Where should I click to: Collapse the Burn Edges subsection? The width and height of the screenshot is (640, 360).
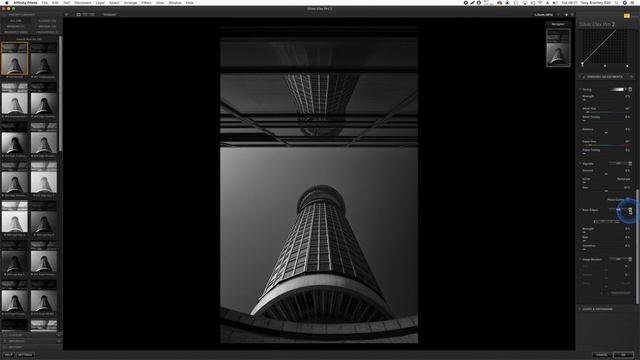tap(580, 210)
